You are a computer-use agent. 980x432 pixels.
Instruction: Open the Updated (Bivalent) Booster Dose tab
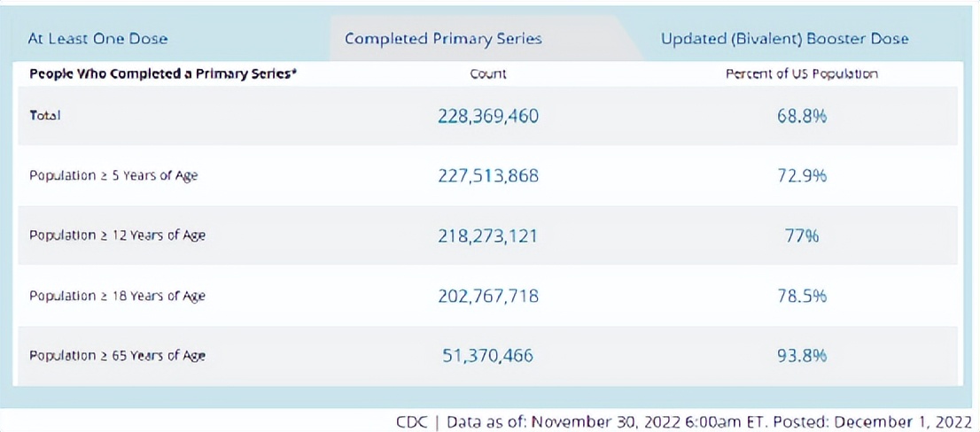coord(784,39)
